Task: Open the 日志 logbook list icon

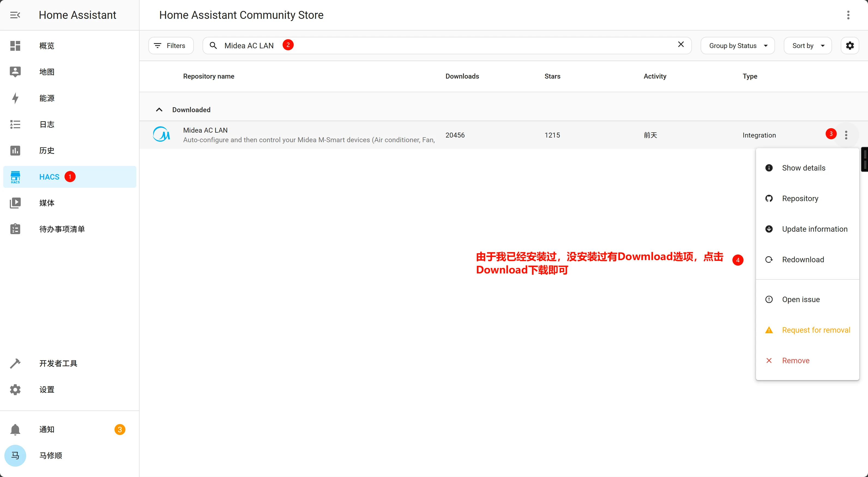Action: 15,124
